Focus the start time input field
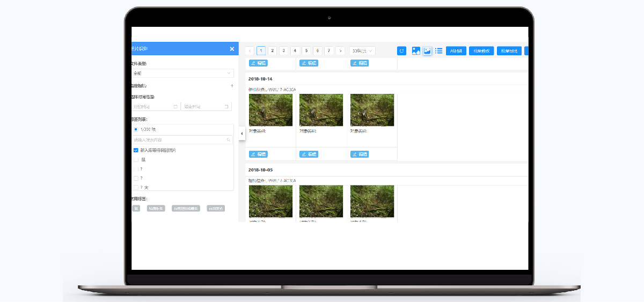The height and width of the screenshot is (302, 644). click(156, 107)
